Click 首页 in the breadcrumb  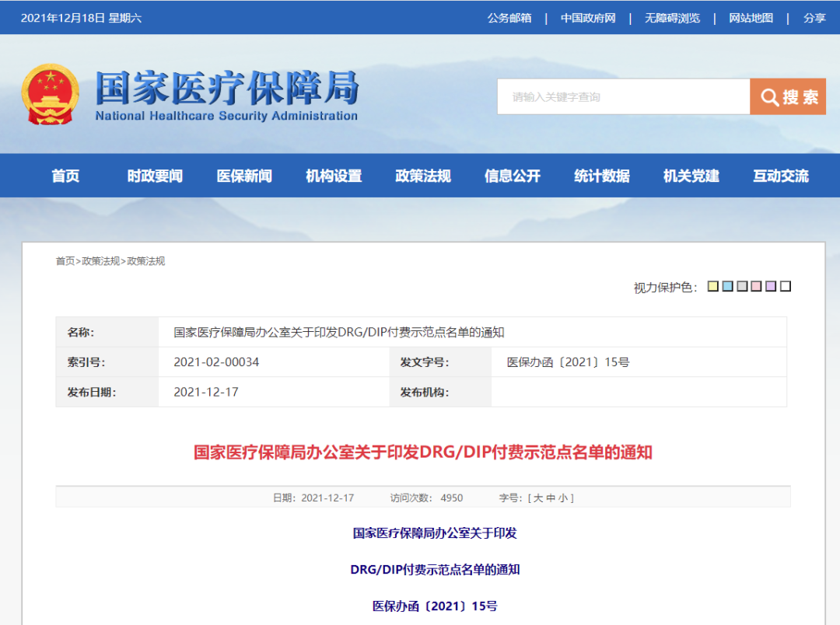pos(65,261)
